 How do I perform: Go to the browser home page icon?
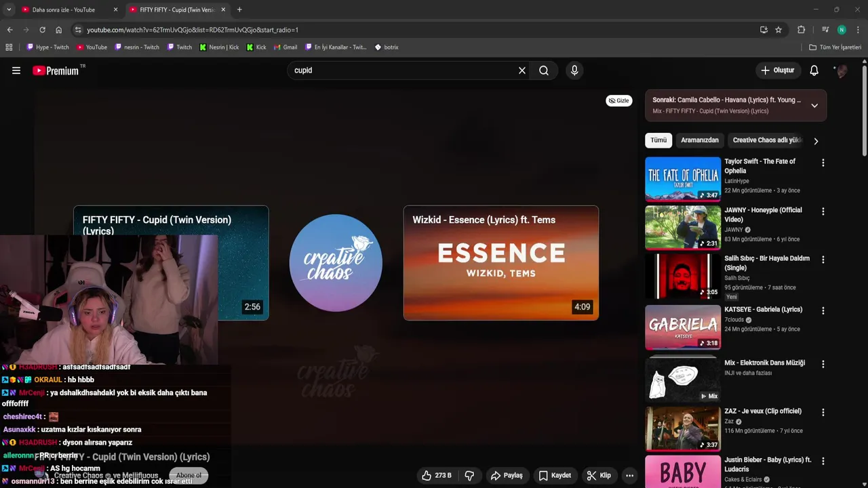coord(59,30)
